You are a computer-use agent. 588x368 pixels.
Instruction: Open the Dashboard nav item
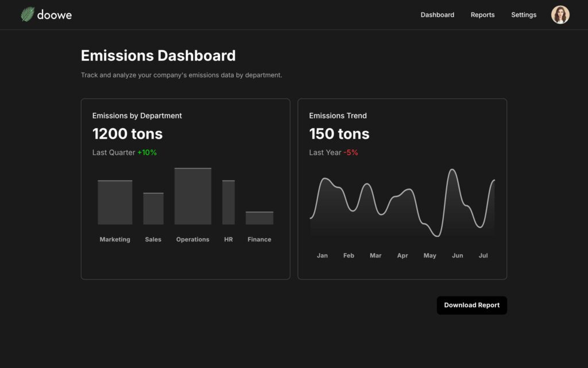click(x=437, y=15)
